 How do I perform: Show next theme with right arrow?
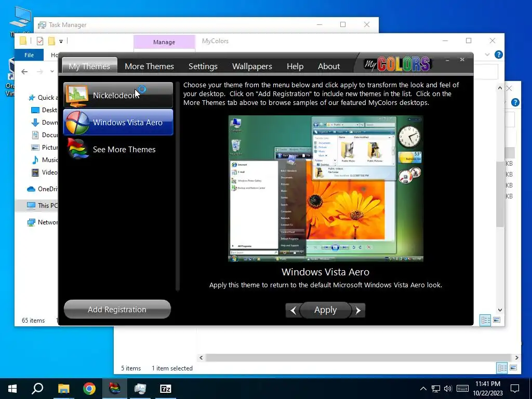pyautogui.click(x=358, y=310)
